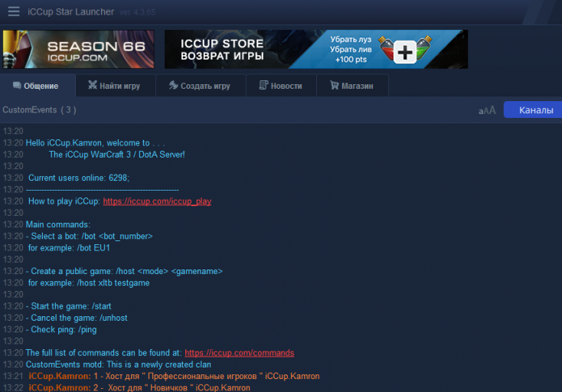Click iCCup.Kamron name in the 13:21 message
This screenshot has height=392, width=562.
coord(60,376)
